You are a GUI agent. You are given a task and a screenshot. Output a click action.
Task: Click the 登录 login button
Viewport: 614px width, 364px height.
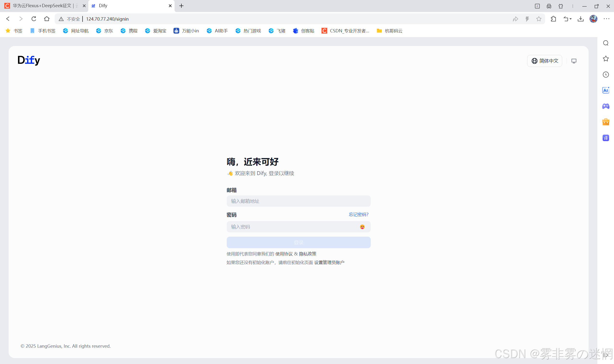click(x=298, y=242)
